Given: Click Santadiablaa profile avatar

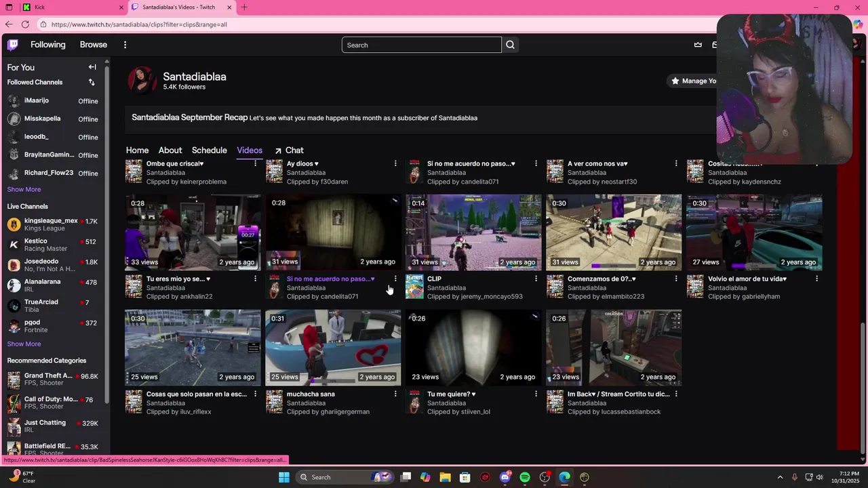Looking at the screenshot, I should point(142,80).
